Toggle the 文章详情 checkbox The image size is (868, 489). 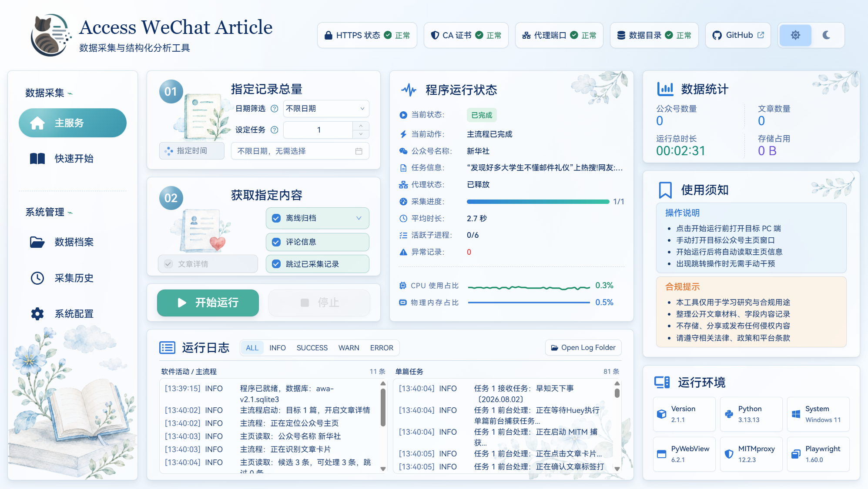[168, 264]
